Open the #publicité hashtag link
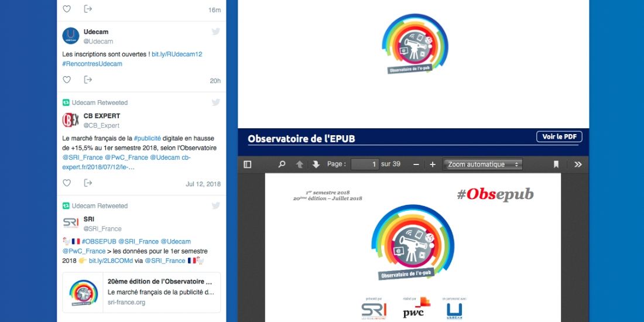Image resolution: width=644 pixels, height=322 pixels. tap(148, 138)
